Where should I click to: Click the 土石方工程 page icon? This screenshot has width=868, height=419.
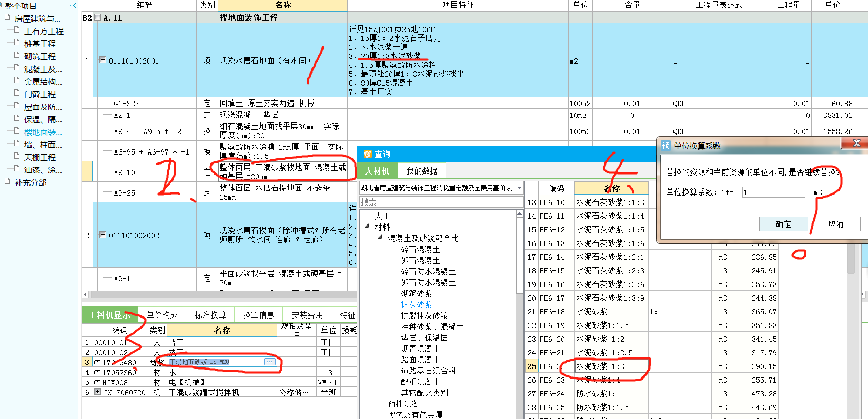point(17,30)
